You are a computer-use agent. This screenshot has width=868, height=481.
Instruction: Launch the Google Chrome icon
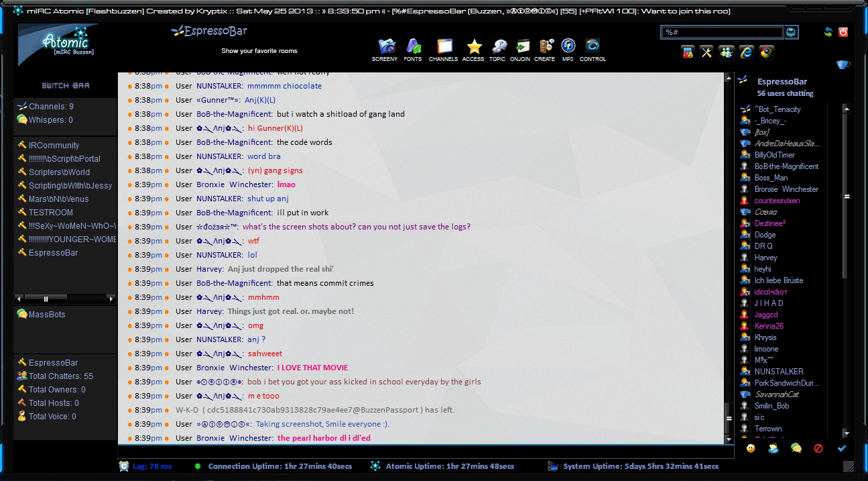(766, 52)
